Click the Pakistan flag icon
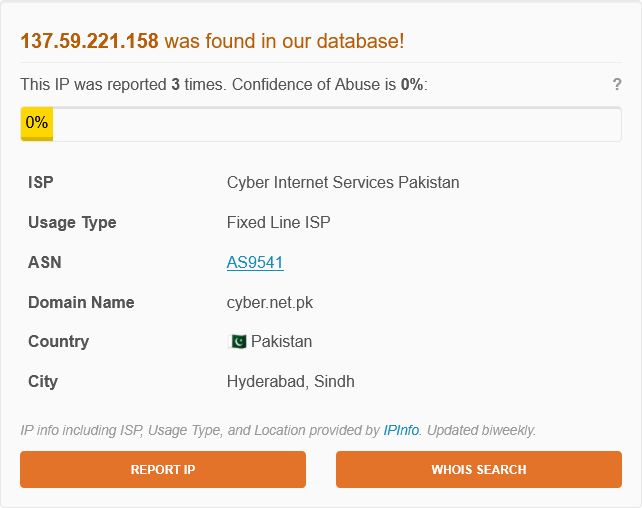 tap(237, 342)
